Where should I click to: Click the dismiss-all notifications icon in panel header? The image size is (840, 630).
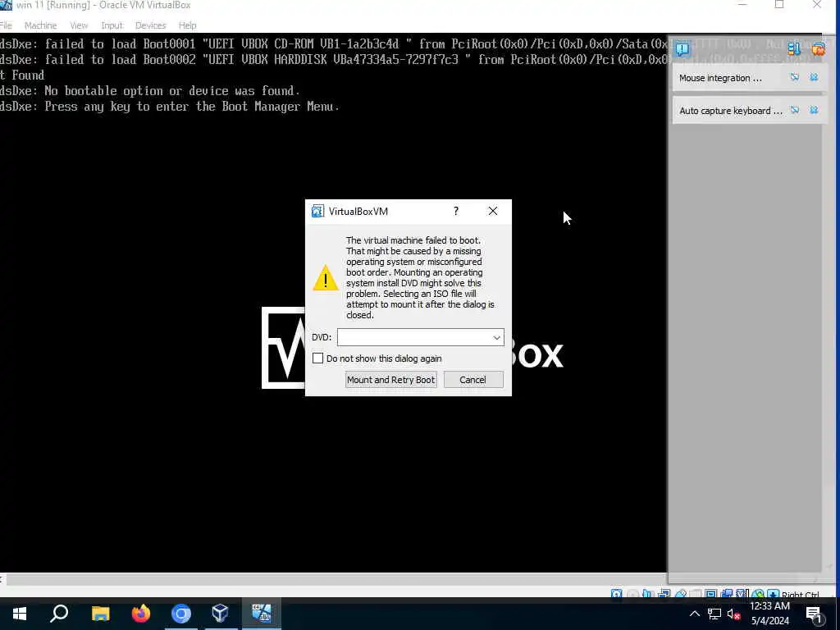[x=818, y=48]
